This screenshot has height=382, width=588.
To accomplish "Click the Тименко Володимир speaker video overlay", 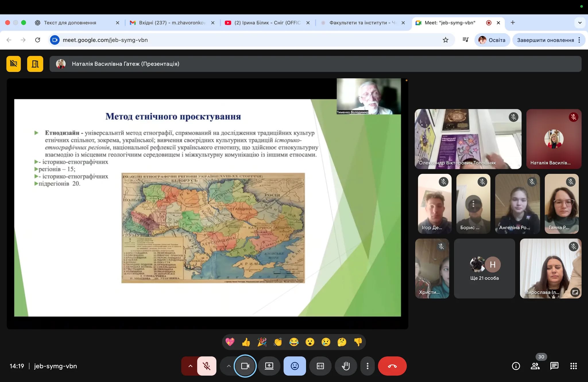I will point(369,96).
